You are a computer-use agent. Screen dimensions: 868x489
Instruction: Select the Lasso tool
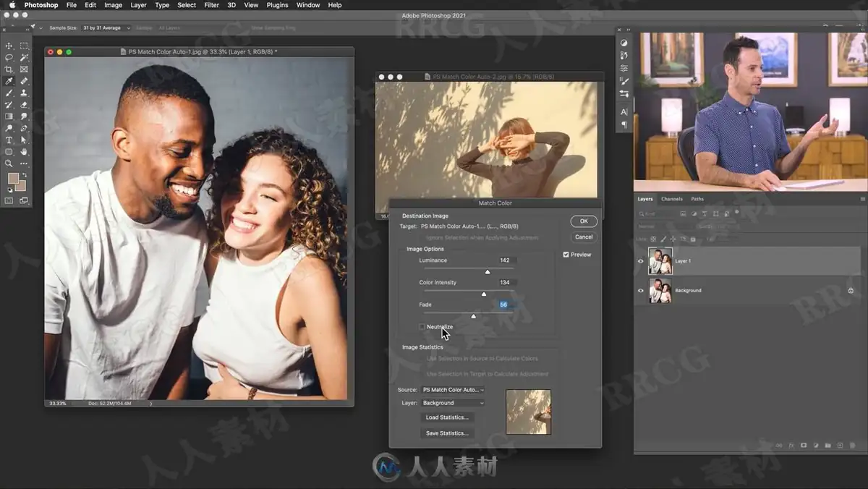pos(9,57)
